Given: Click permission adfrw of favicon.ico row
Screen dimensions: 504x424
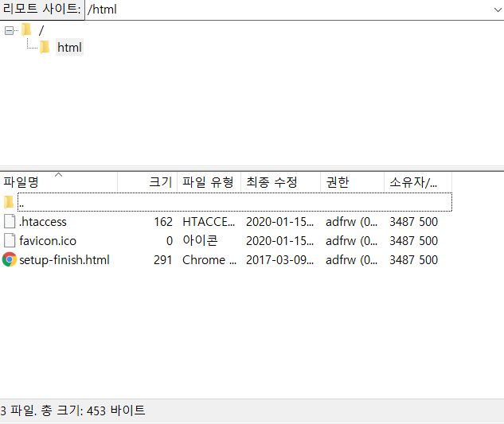Looking at the screenshot, I should pyautogui.click(x=351, y=240).
